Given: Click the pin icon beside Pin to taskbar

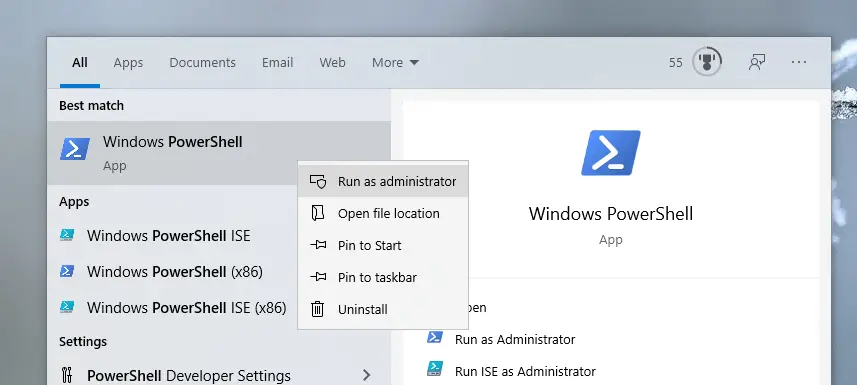Looking at the screenshot, I should click(x=318, y=277).
